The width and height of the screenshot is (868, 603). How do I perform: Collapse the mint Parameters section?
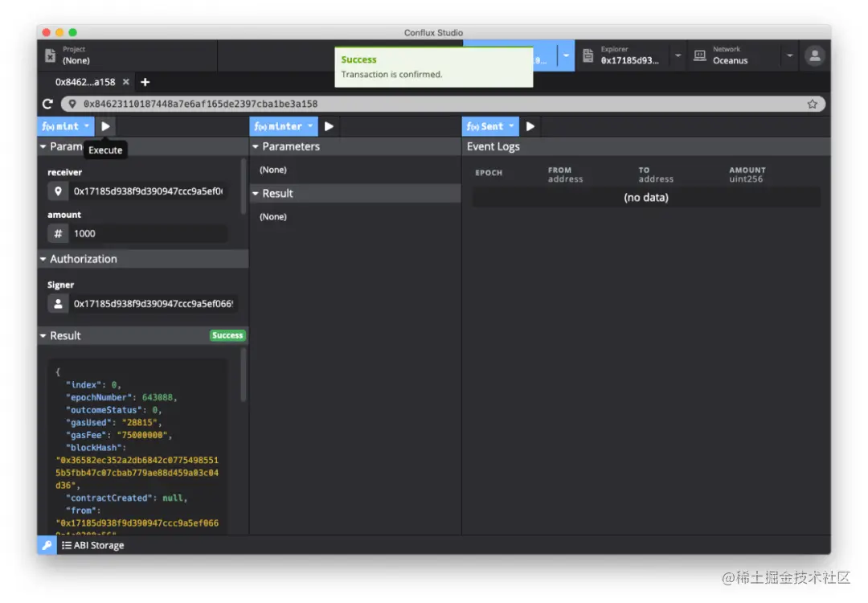[x=43, y=147]
